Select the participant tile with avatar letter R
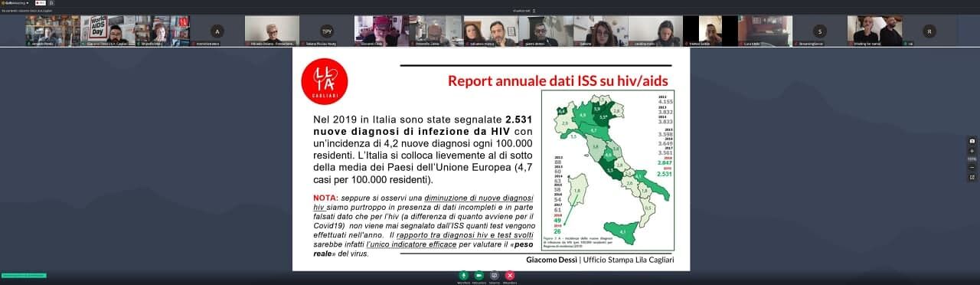 [929, 31]
